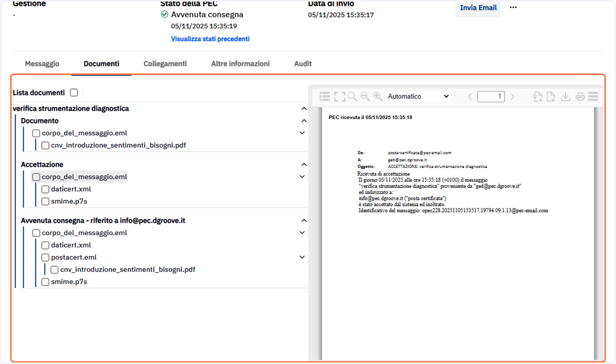Collapse the verifica strumentazione diagnostica group
Image resolution: width=616 pixels, height=364 pixels.
pos(304,109)
